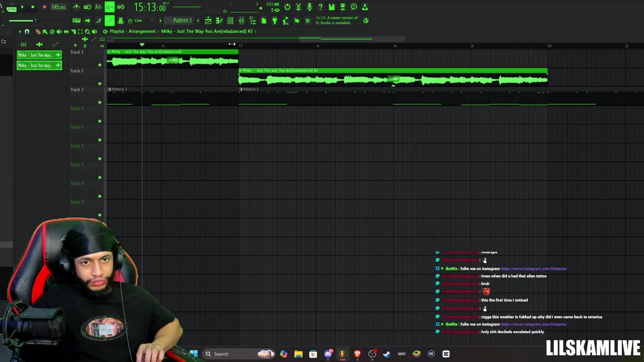Select the Playlist draw pencil tool

(38, 31)
